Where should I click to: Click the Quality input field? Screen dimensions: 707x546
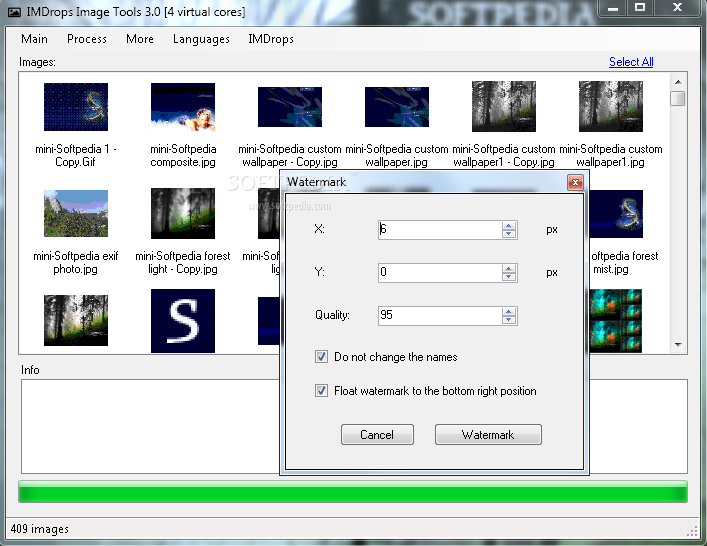pos(440,315)
